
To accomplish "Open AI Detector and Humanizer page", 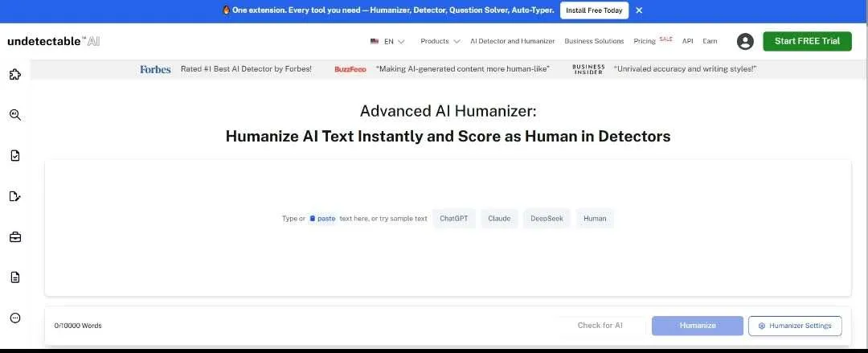I will (x=512, y=41).
